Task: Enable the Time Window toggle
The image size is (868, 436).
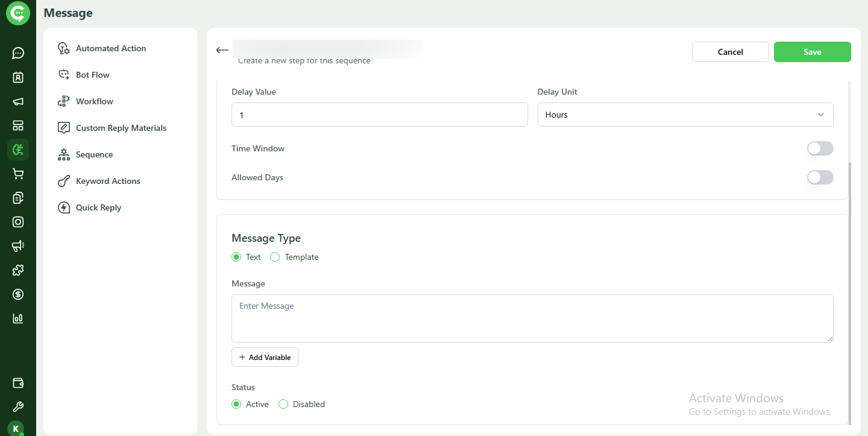Action: pyautogui.click(x=820, y=148)
